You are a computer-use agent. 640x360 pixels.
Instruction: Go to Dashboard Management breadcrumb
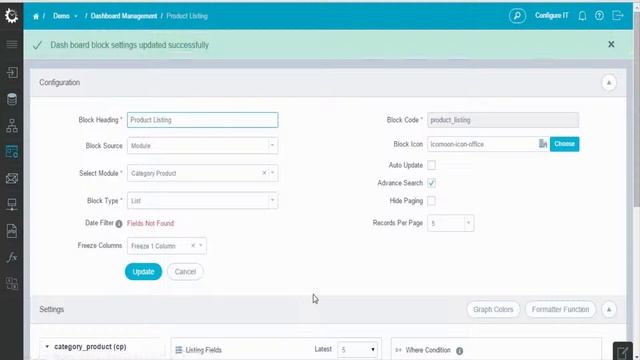[x=124, y=16]
